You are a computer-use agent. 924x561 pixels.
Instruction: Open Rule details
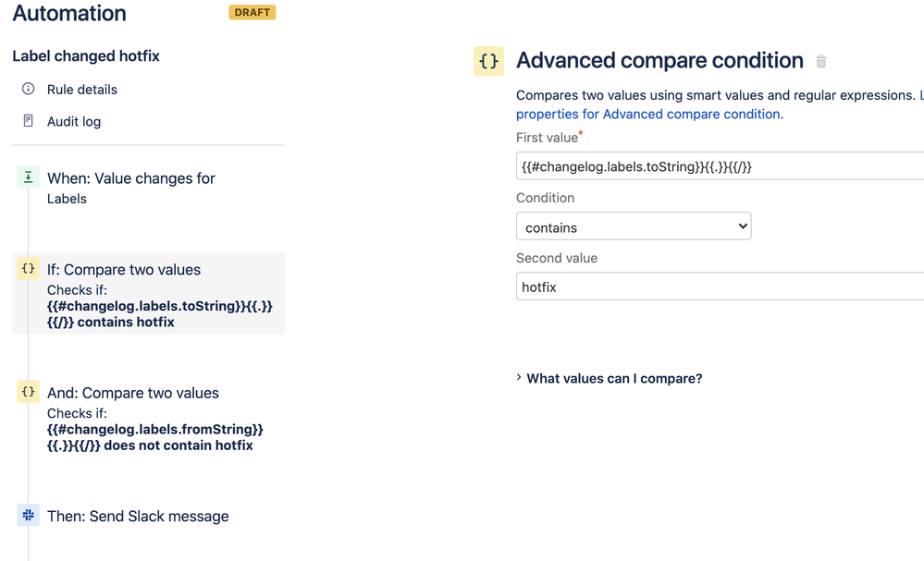click(x=82, y=90)
